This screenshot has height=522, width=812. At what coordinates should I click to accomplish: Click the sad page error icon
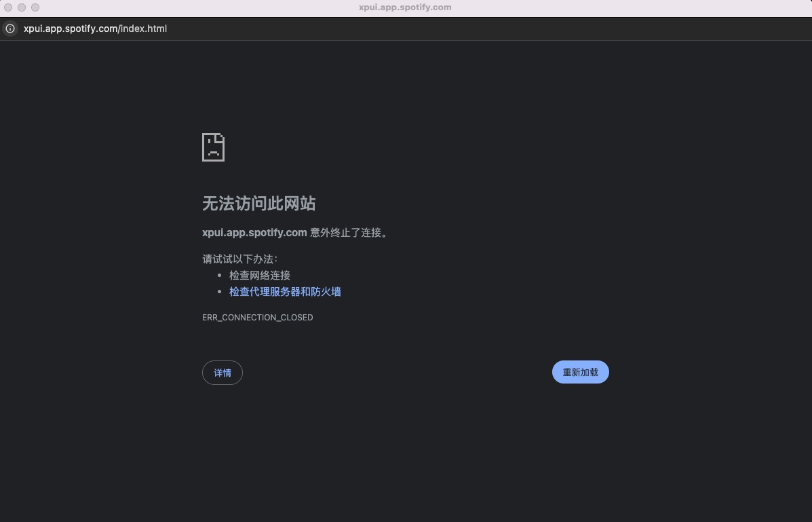[x=214, y=147]
